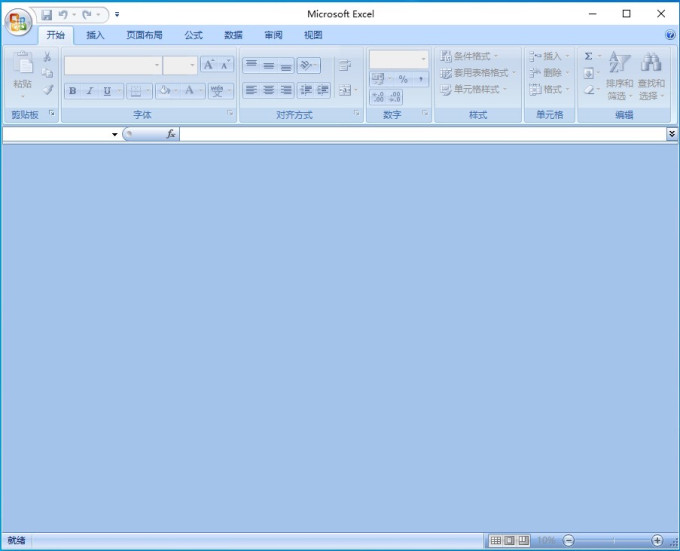This screenshot has width=680, height=551.
Task: Switch to Page Layout view in status bar
Action: tap(510, 540)
